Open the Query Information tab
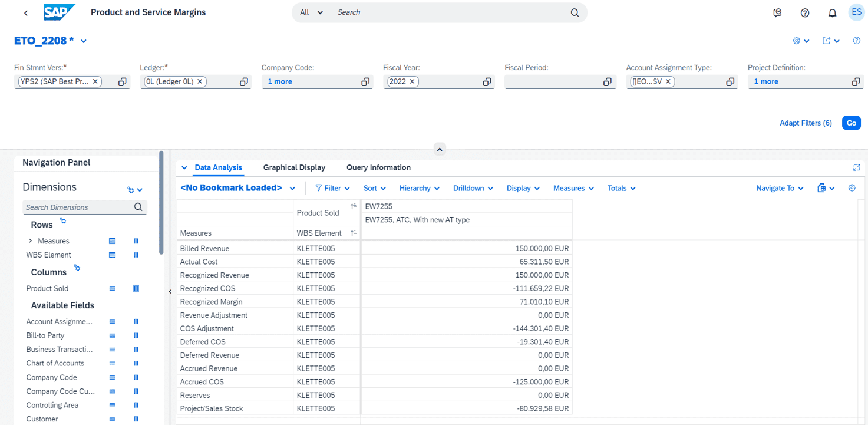The height and width of the screenshot is (425, 868). (378, 167)
